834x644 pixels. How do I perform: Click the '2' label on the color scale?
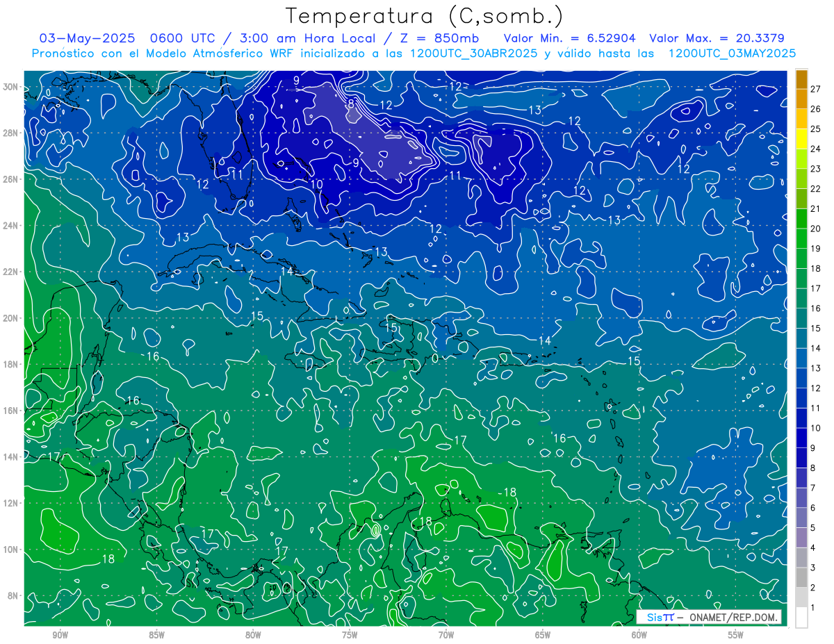click(x=814, y=588)
